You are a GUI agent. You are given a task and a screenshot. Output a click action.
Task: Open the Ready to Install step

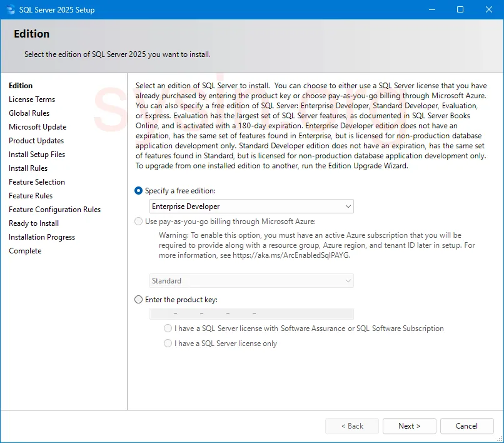coord(33,223)
